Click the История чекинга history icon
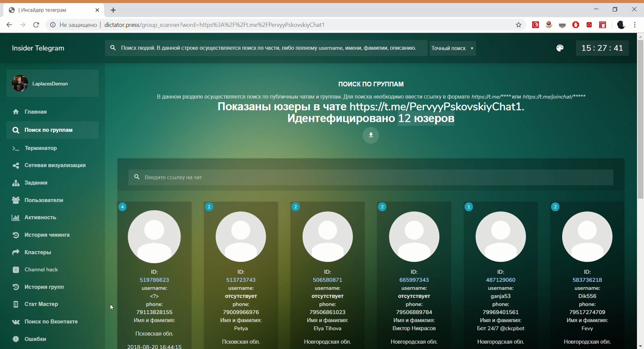Screen dimensions: 644x349 pos(16,235)
